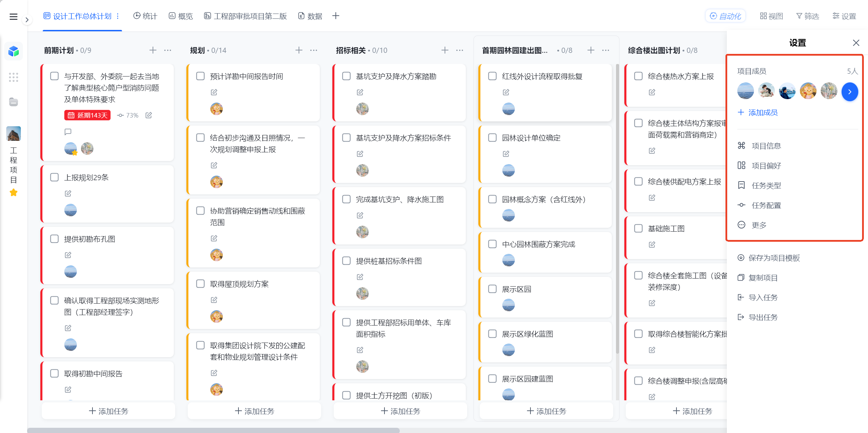The image size is (868, 433).
Task: Check off task 园林设计单位确定
Action: point(493,138)
